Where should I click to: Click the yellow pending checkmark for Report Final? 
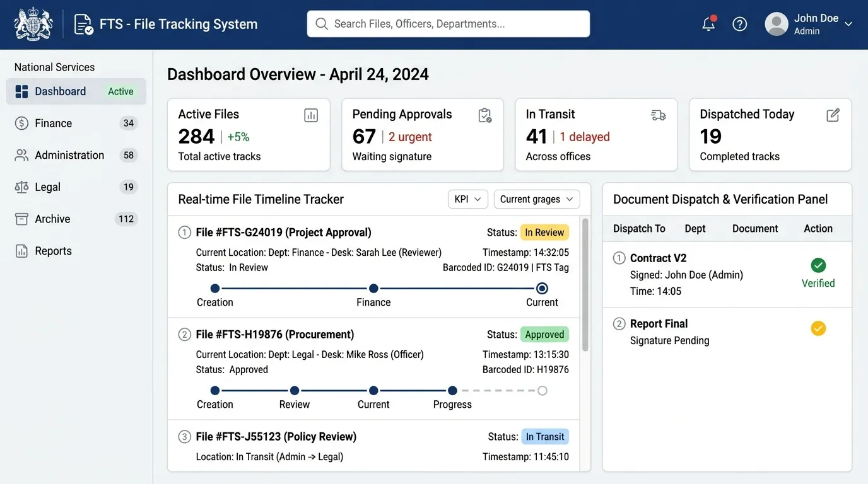click(x=818, y=328)
